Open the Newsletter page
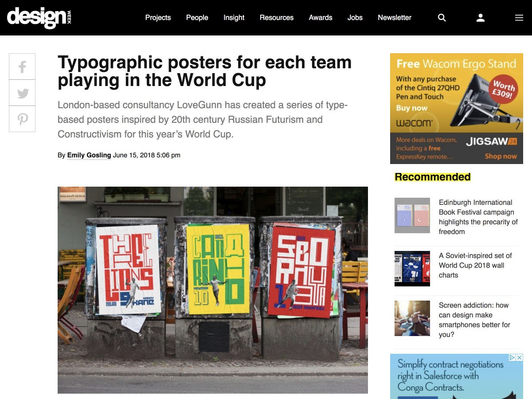532x399 pixels. click(395, 18)
